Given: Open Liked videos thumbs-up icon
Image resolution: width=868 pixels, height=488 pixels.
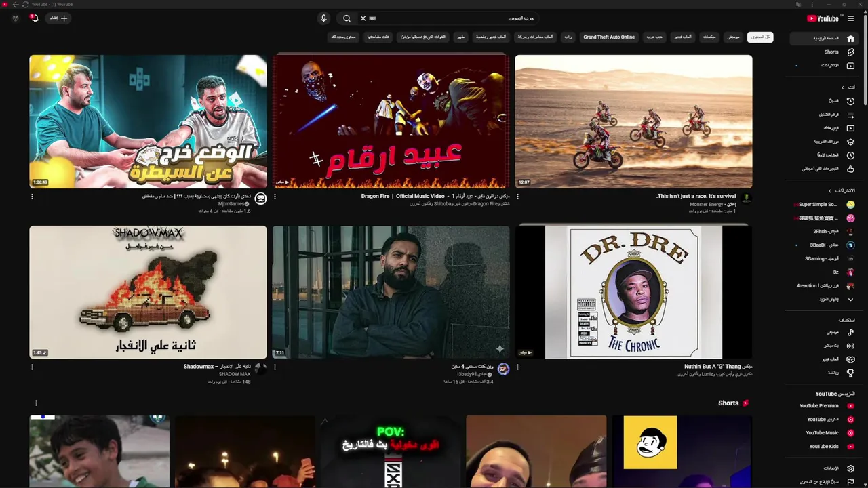Looking at the screenshot, I should pyautogui.click(x=850, y=169).
